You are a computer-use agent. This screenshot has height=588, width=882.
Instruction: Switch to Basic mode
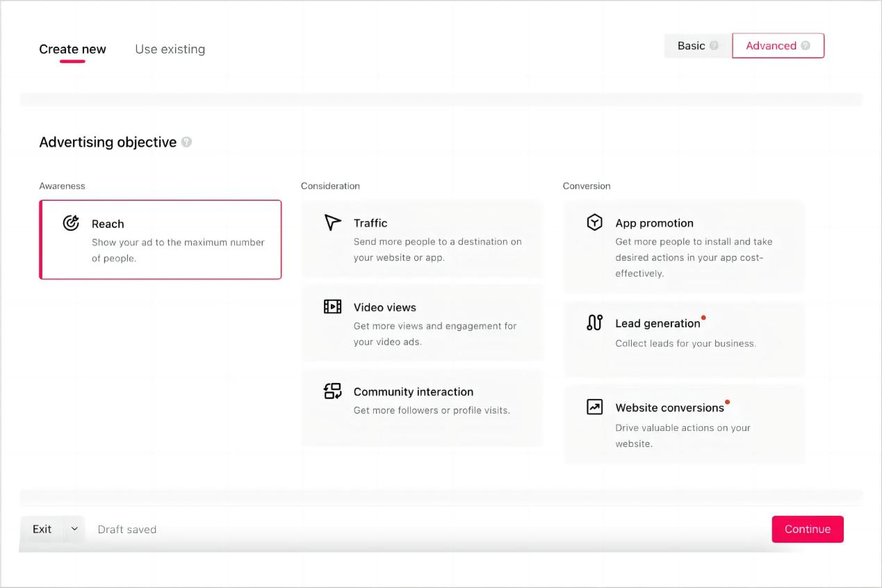coord(691,46)
